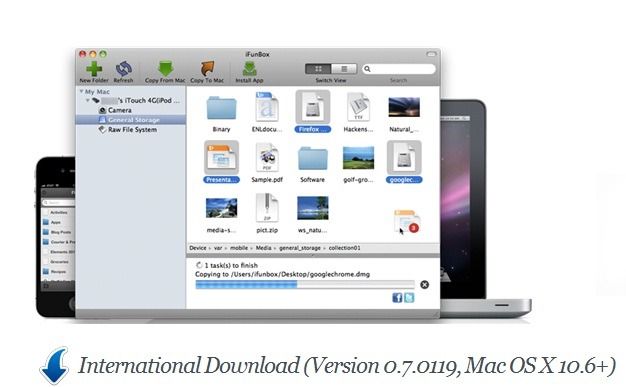Image resolution: width=626 pixels, height=387 pixels.
Task: Select the Sample.pdf file icon
Action: tap(267, 157)
